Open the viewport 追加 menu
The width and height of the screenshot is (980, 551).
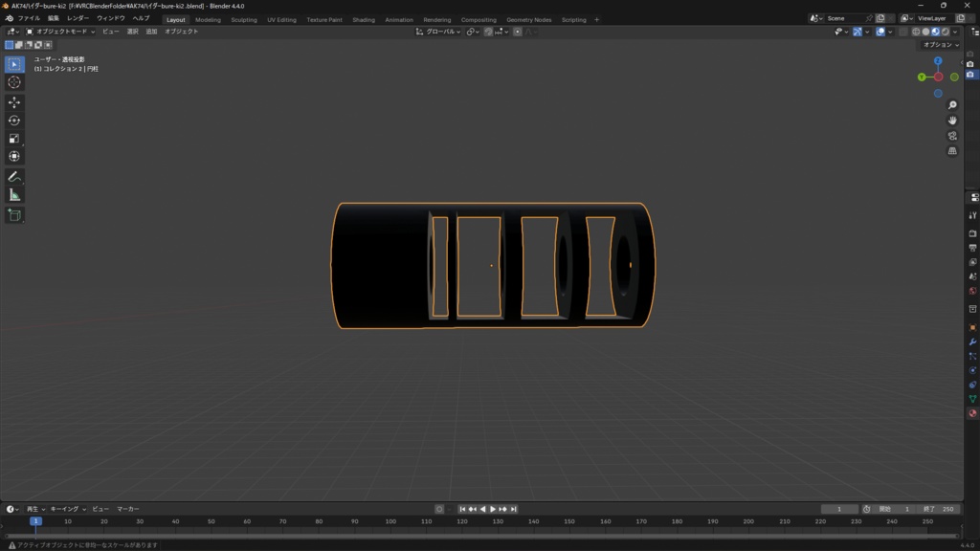click(x=151, y=32)
